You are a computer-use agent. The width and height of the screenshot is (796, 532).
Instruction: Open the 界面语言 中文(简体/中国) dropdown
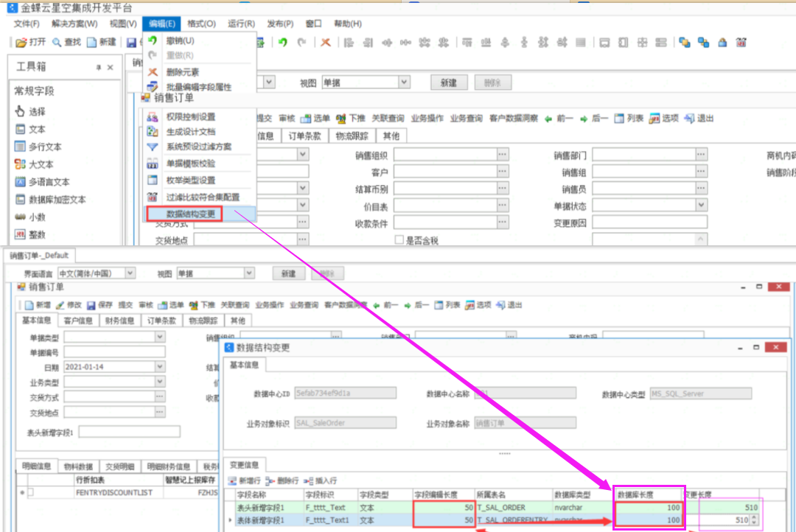pyautogui.click(x=130, y=273)
